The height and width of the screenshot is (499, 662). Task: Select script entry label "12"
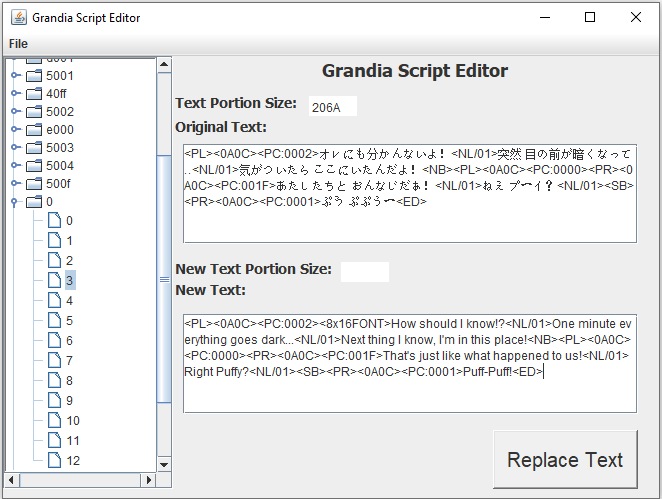(x=73, y=461)
